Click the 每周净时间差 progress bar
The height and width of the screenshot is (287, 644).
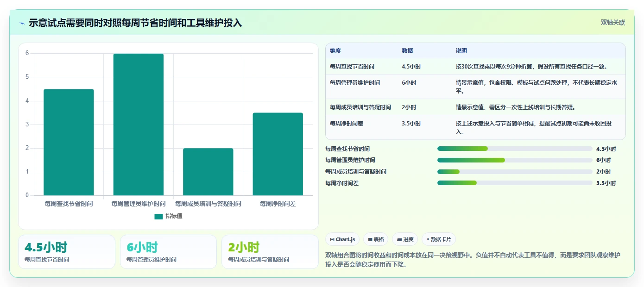coord(515,183)
